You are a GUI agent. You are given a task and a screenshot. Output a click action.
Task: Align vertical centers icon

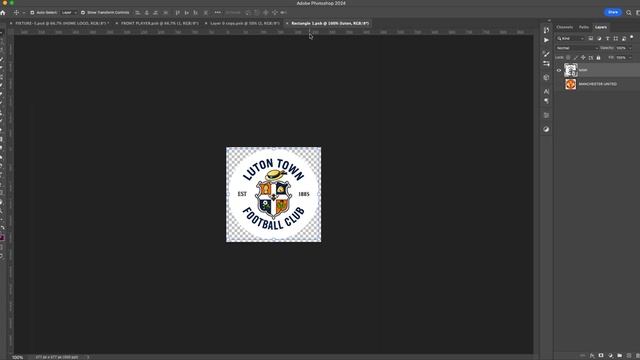point(187,13)
